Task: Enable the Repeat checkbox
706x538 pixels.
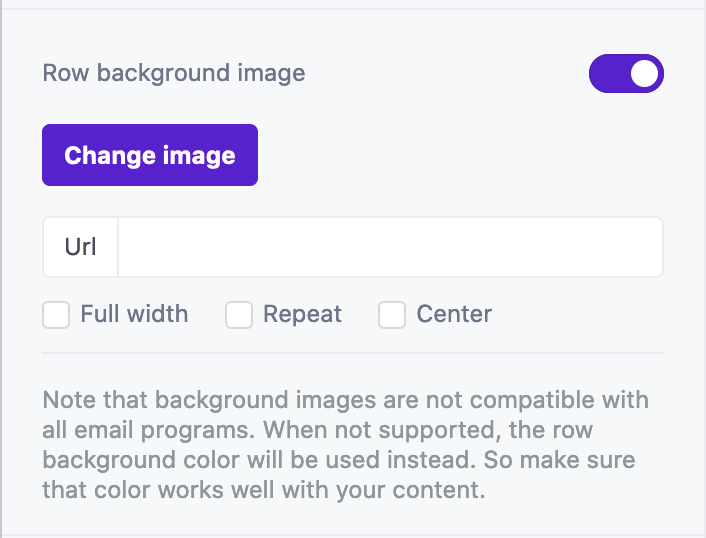Action: (238, 315)
